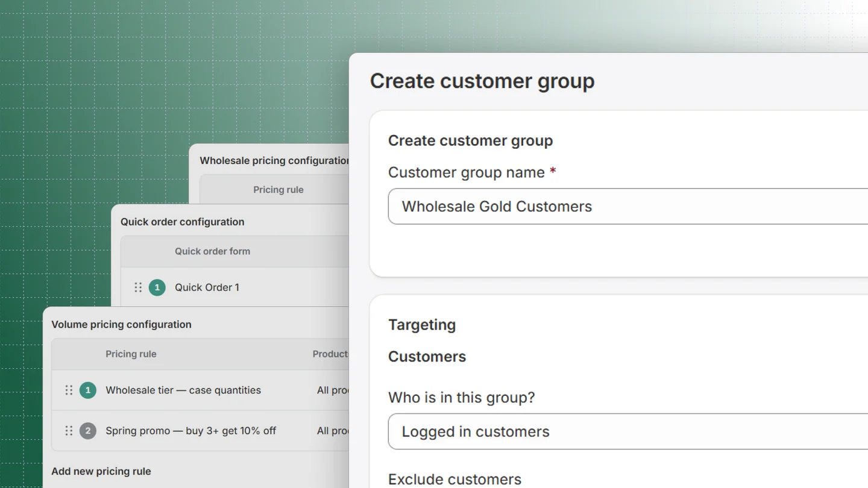Grab the drag handle for Quick Order 1
Viewport: 868px width, 488px height.
[x=138, y=287]
